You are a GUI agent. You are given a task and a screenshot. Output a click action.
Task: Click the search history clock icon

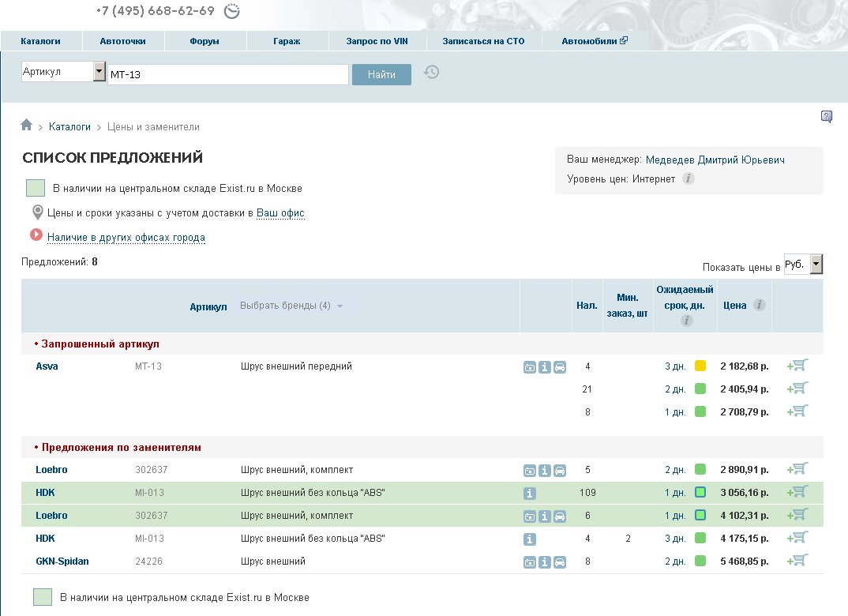[431, 72]
